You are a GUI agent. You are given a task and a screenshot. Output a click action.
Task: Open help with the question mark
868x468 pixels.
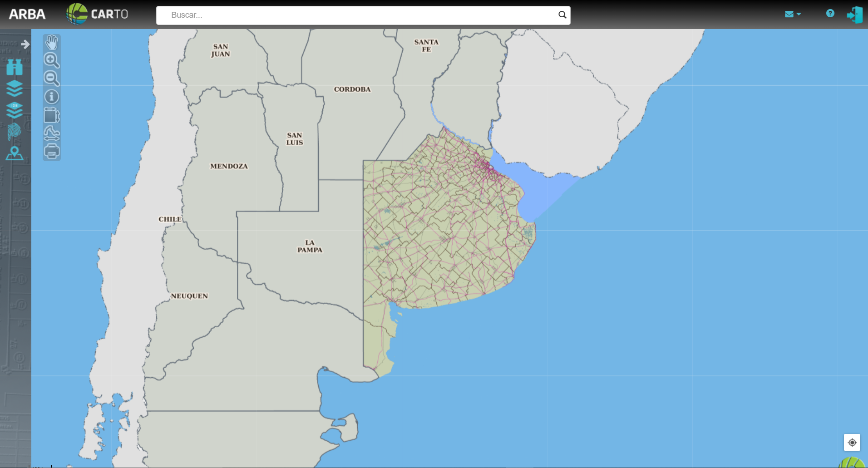(x=830, y=14)
